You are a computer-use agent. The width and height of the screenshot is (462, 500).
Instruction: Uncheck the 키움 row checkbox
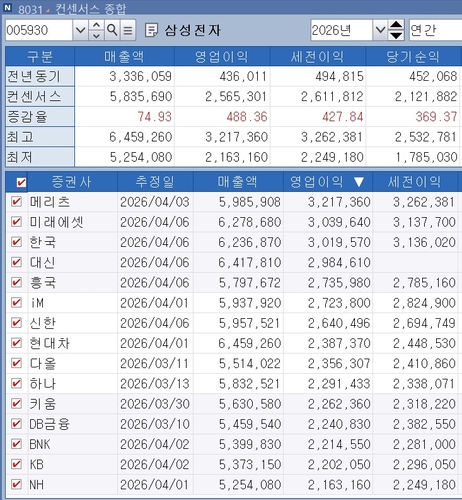[x=16, y=404]
